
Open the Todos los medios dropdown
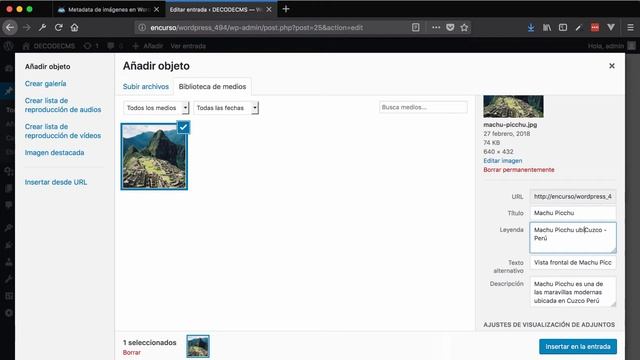click(x=156, y=108)
